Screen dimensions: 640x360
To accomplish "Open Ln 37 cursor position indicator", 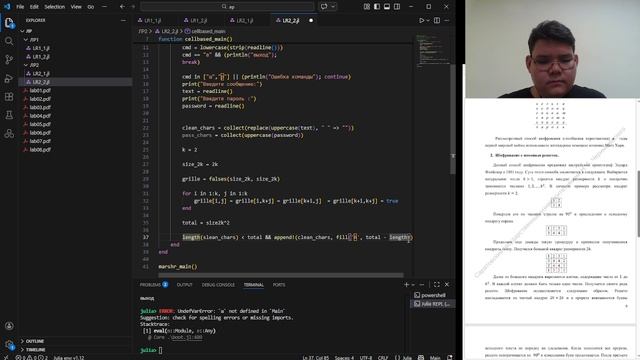I will [316, 358].
